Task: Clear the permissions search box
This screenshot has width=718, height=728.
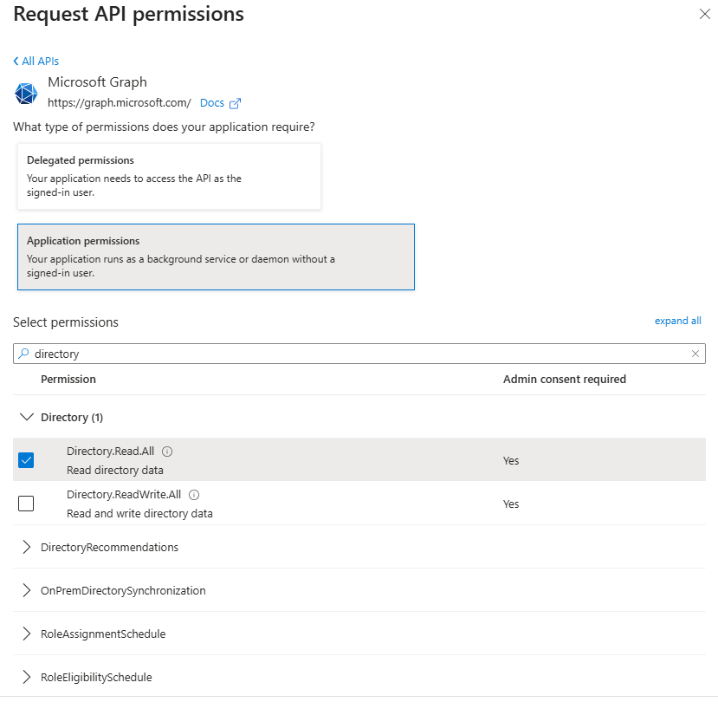Action: (695, 354)
